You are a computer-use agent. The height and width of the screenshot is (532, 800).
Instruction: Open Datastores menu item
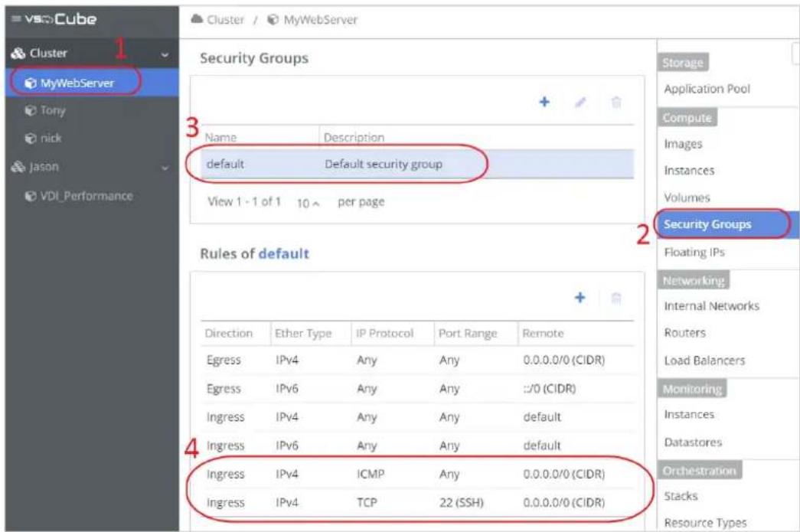693,442
